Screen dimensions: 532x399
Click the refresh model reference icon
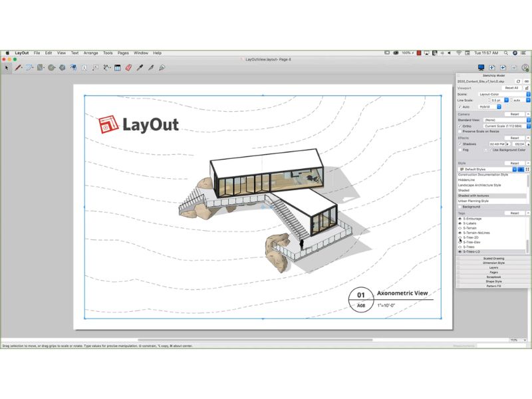(518, 81)
